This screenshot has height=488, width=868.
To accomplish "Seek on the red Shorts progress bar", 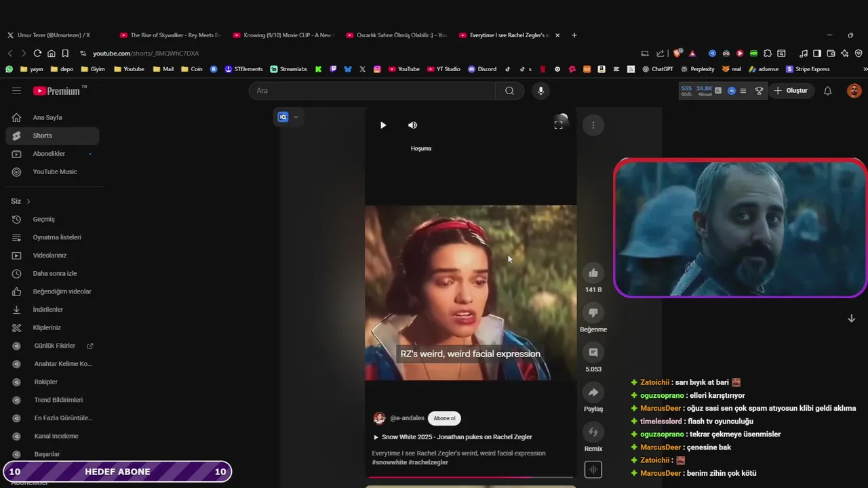I will [470, 477].
